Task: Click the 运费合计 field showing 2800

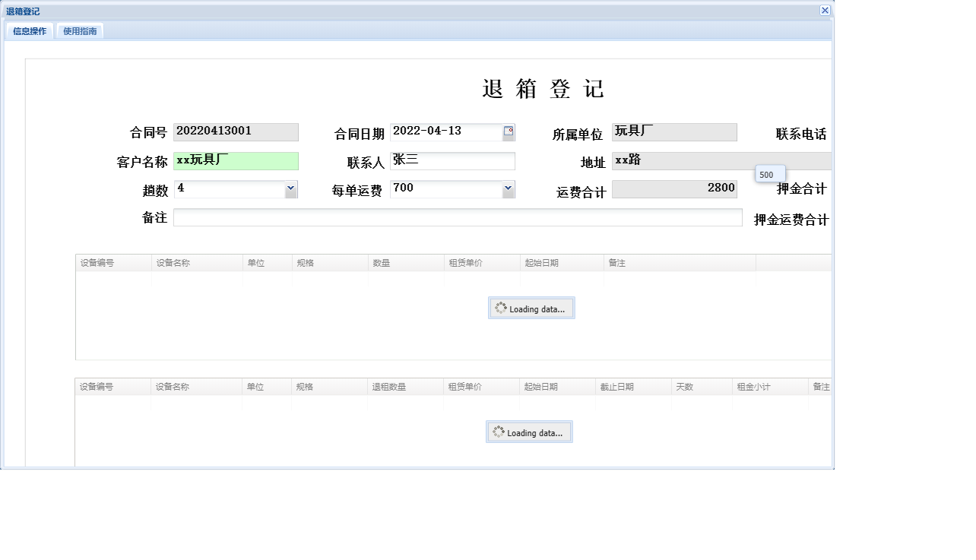Action: (x=674, y=188)
